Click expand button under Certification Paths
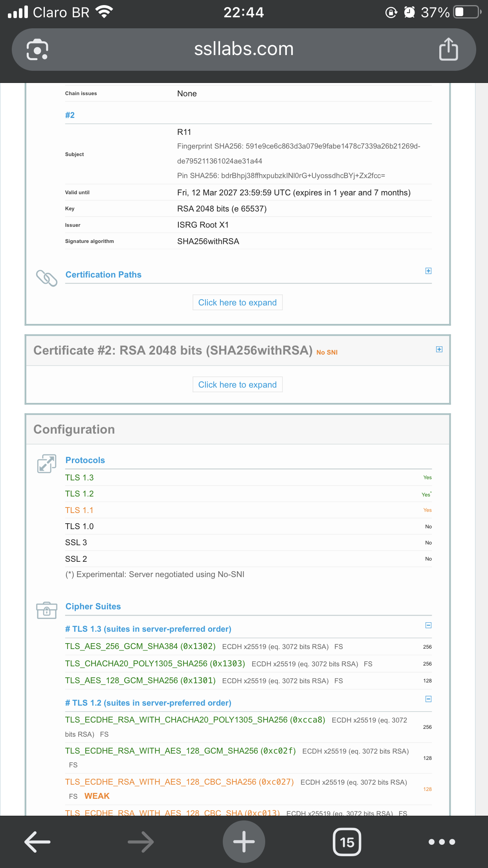 tap(237, 302)
